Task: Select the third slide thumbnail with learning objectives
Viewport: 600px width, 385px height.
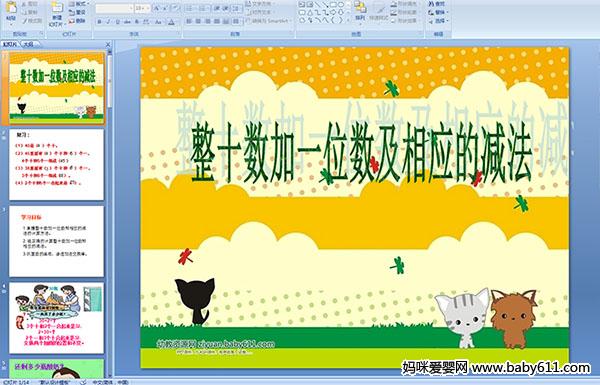Action: point(57,241)
